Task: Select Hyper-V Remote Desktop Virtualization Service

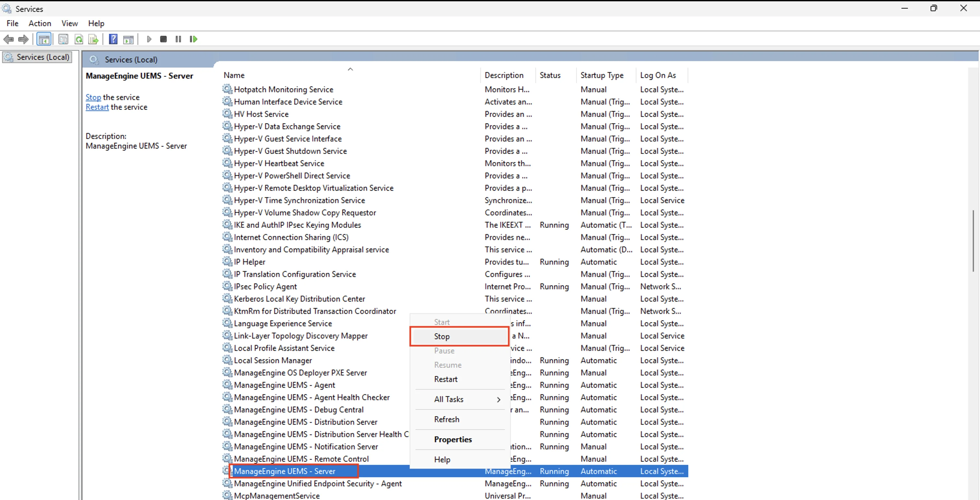Action: (x=455, y=188)
